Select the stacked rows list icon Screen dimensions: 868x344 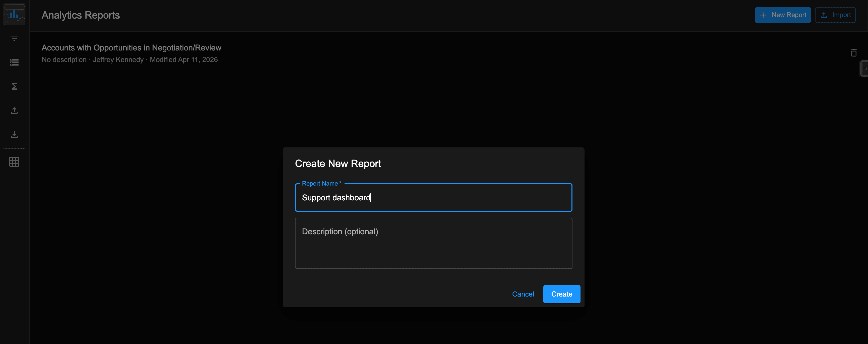[14, 62]
